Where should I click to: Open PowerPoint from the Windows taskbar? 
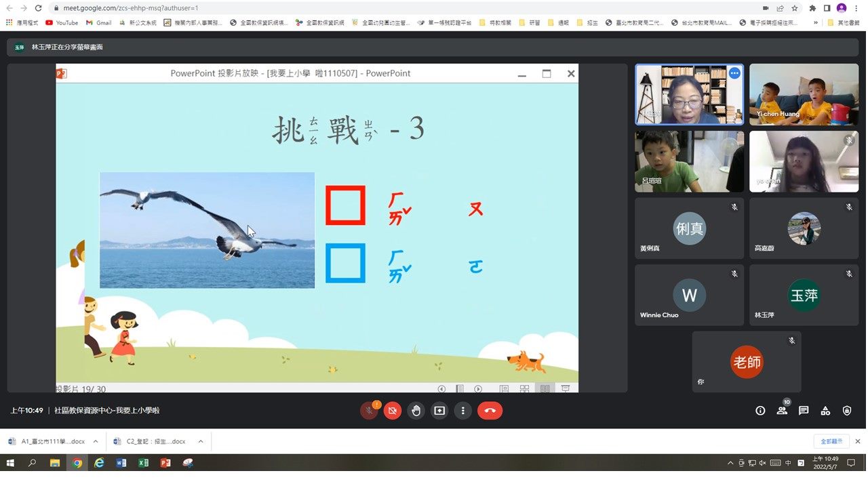(x=165, y=463)
